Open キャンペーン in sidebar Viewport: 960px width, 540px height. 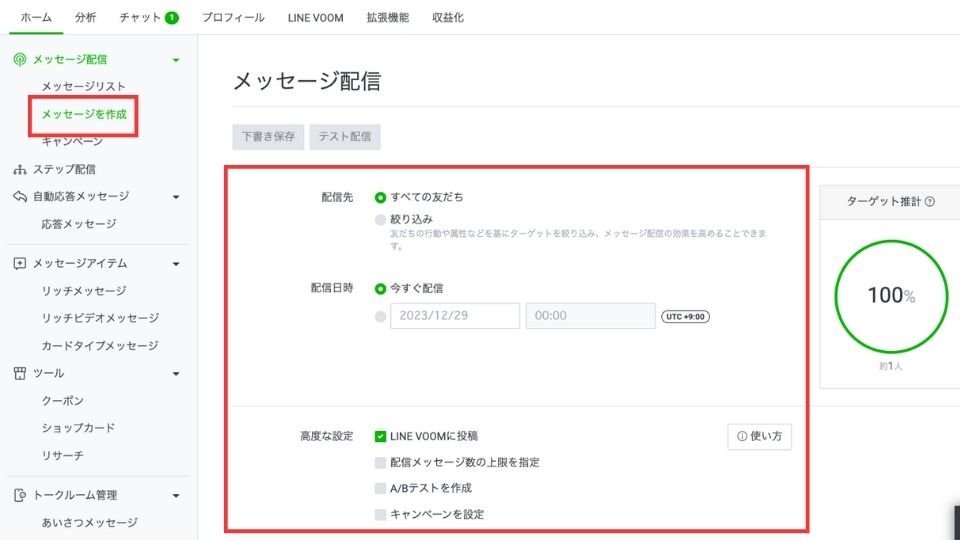tap(72, 142)
